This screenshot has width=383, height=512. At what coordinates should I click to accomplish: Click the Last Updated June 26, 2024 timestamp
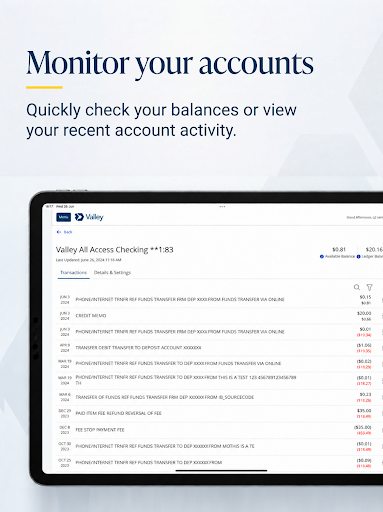[x=89, y=260]
